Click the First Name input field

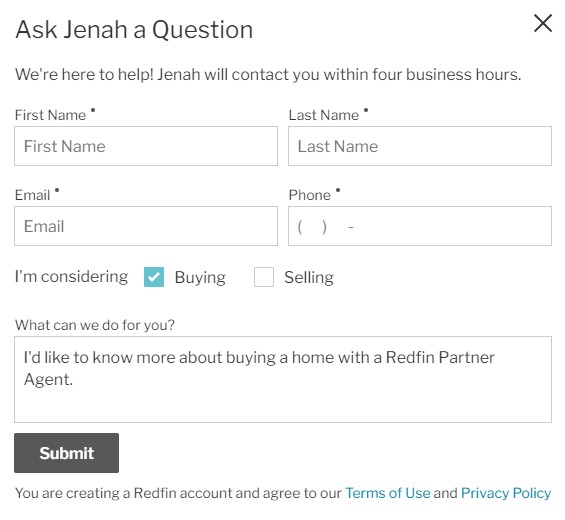coord(146,146)
